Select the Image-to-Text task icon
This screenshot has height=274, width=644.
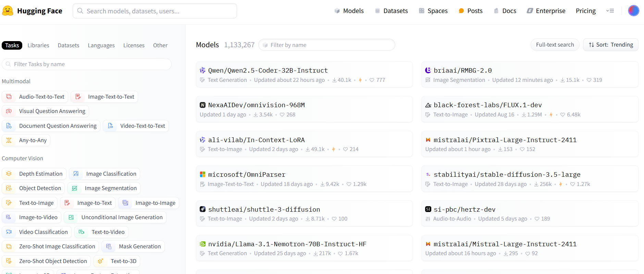click(67, 203)
